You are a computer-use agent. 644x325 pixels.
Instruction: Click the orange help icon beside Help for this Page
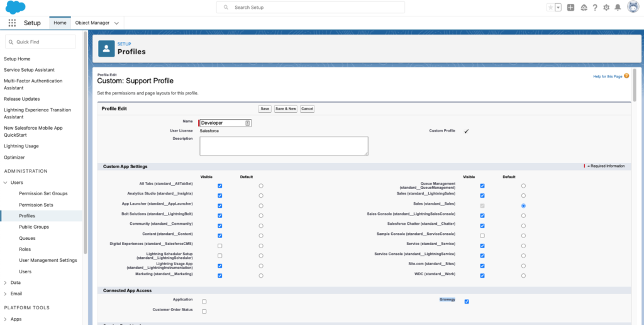(x=626, y=76)
